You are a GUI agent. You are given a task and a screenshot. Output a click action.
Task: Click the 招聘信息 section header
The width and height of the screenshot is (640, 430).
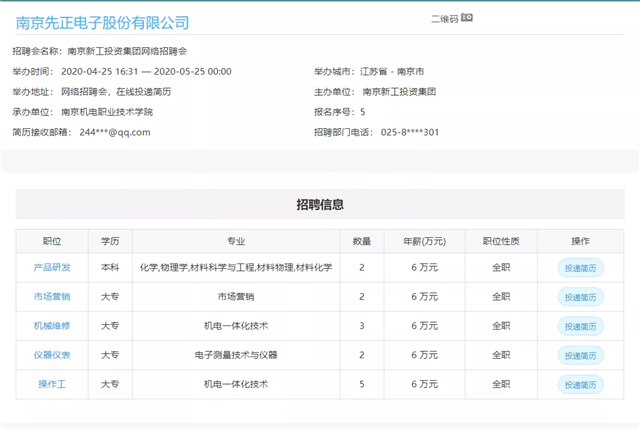click(320, 205)
